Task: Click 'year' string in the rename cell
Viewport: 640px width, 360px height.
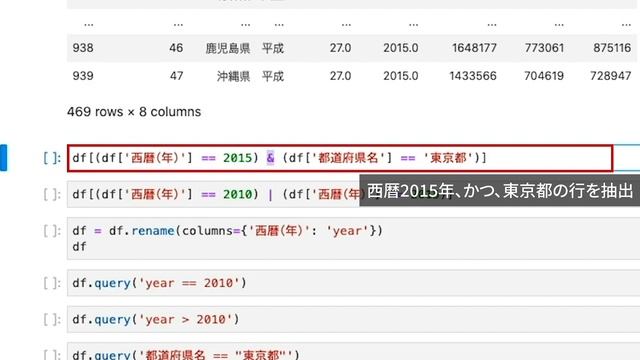Action: click(347, 231)
